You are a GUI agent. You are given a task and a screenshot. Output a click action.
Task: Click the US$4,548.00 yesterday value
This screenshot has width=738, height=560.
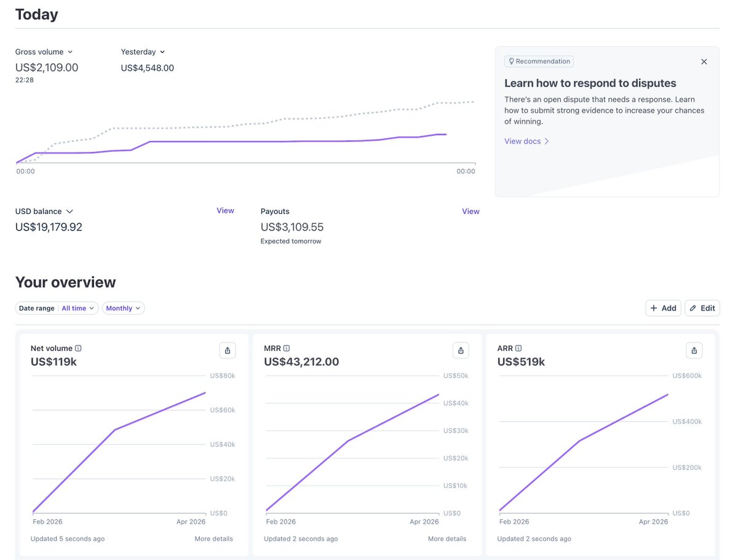[148, 68]
